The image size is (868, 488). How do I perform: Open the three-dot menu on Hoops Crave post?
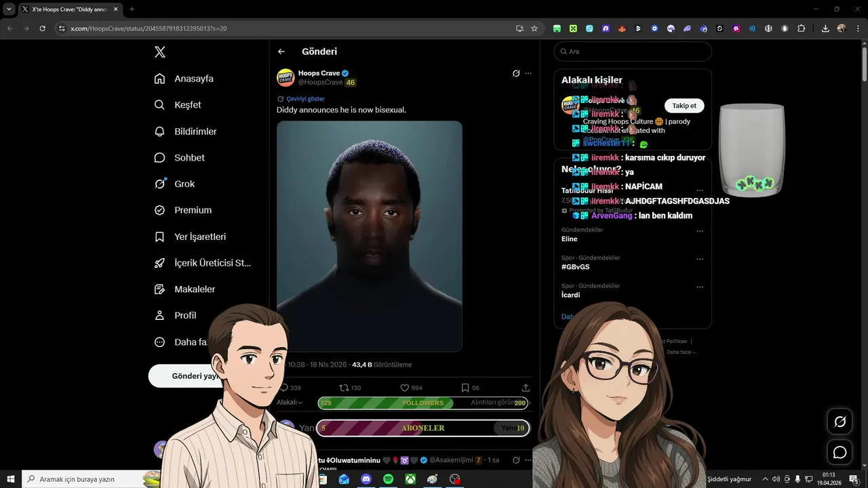click(x=528, y=73)
